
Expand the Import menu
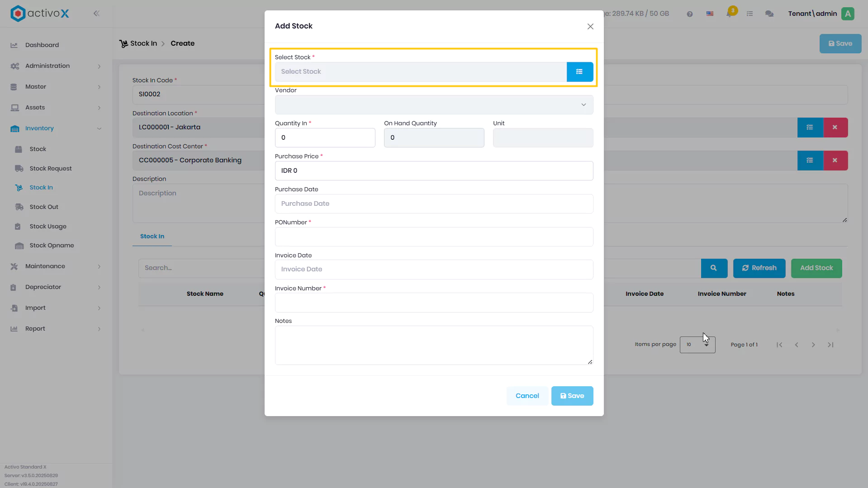click(x=56, y=308)
